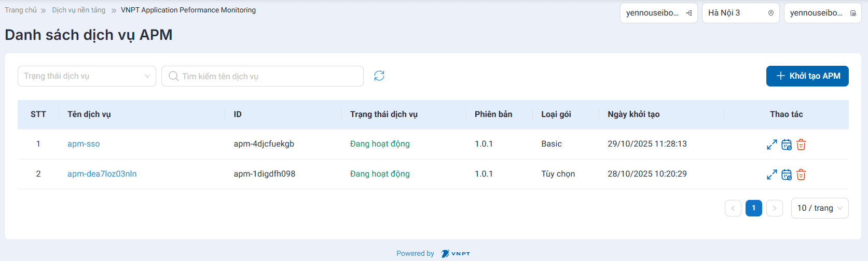Delete the apm-sso service

(801, 144)
